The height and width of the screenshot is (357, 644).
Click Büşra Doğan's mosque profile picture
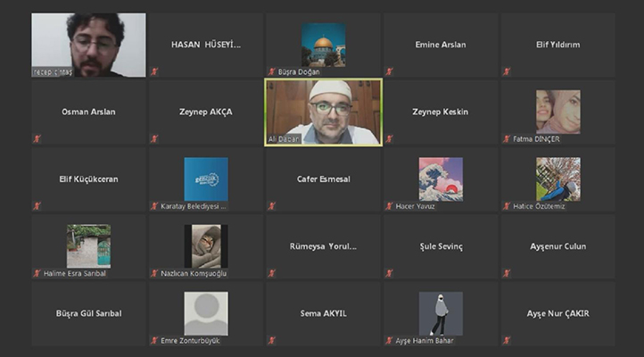(x=323, y=45)
